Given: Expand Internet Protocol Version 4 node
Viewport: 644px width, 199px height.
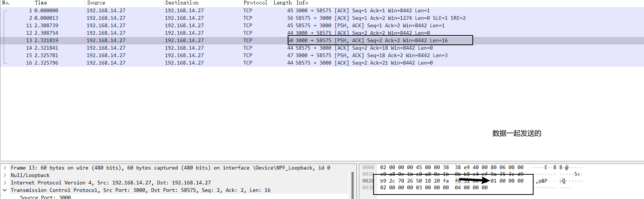Looking at the screenshot, I should 5,183.
